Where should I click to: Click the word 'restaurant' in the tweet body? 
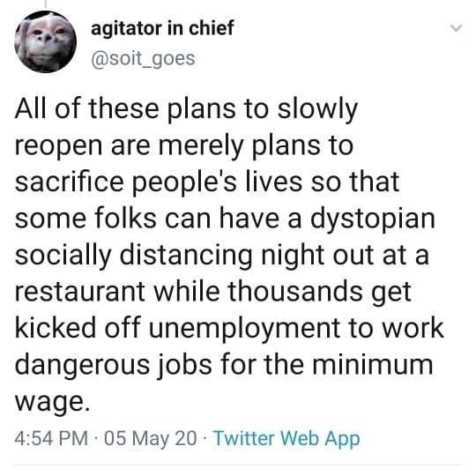[x=80, y=292]
